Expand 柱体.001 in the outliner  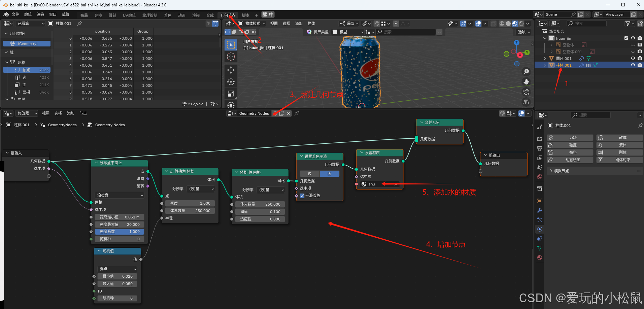coord(545,65)
